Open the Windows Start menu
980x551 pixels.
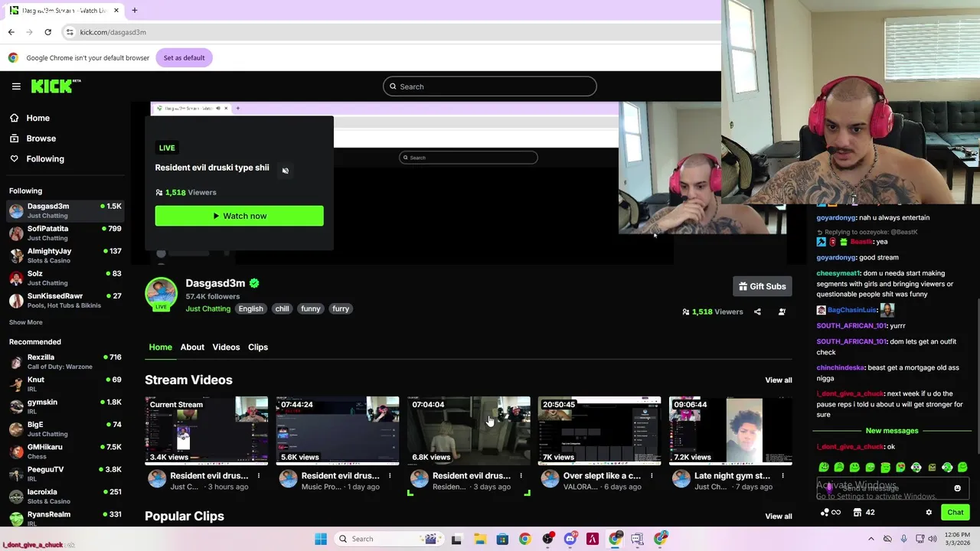point(321,539)
